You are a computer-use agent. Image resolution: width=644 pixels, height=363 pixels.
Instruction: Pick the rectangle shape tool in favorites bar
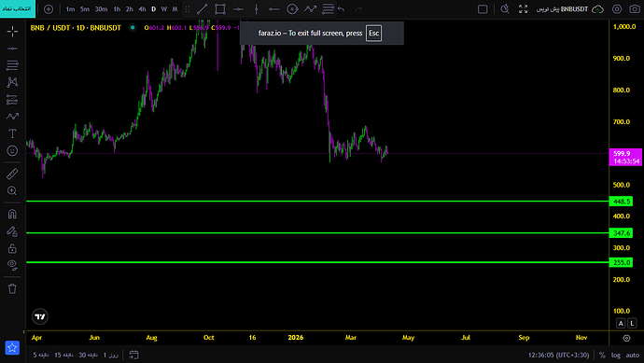click(x=220, y=9)
